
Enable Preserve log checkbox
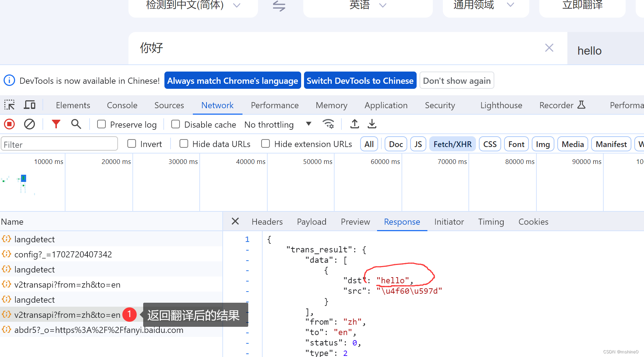(101, 124)
